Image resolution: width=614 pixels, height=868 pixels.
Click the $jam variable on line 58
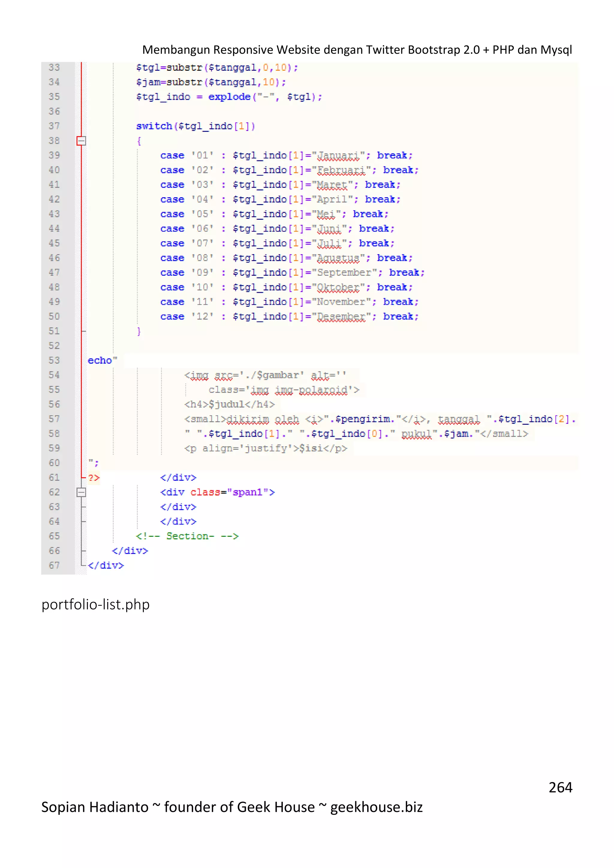[456, 434]
